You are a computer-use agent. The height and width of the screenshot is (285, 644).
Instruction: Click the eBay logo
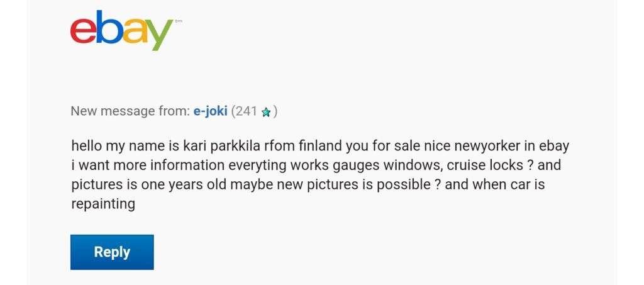point(122,30)
